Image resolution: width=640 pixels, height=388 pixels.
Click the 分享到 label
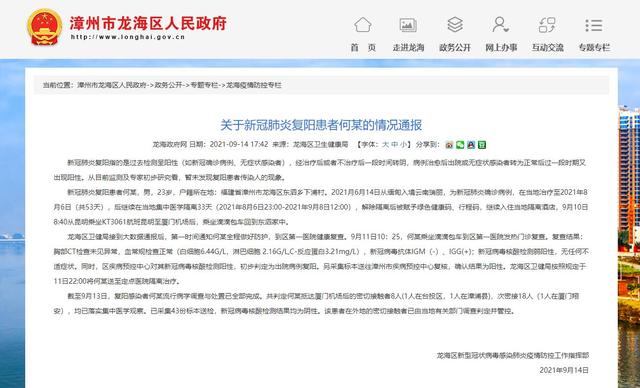[427, 144]
